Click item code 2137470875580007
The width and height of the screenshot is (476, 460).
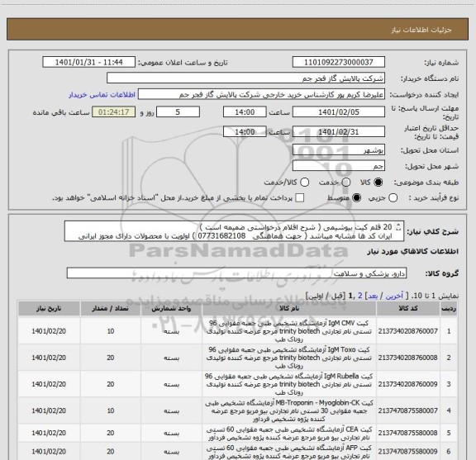tap(407, 410)
